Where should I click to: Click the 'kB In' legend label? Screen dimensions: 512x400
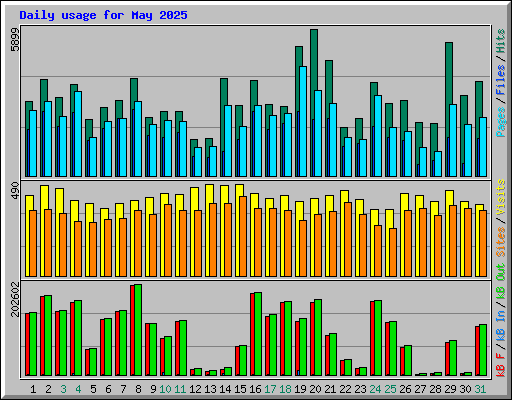[x=501, y=325]
